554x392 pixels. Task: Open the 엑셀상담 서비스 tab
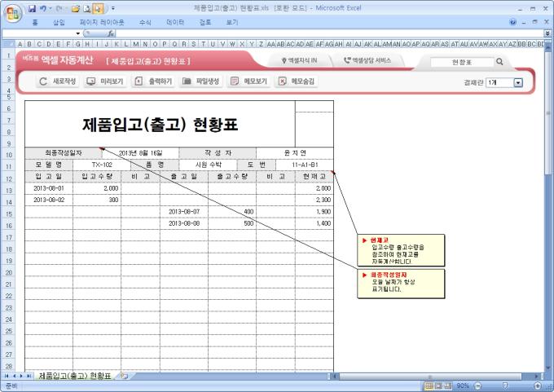coord(367,60)
